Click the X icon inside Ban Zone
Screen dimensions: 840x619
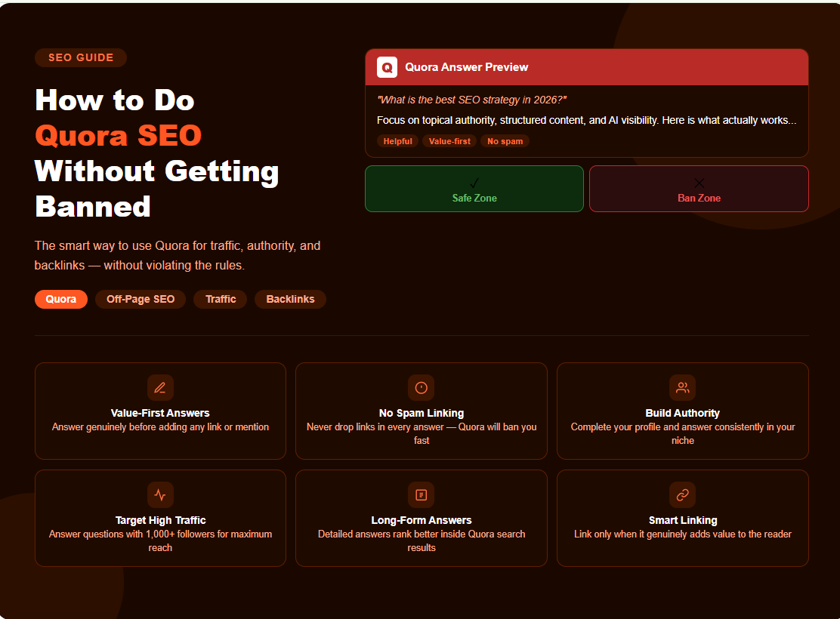pos(699,181)
